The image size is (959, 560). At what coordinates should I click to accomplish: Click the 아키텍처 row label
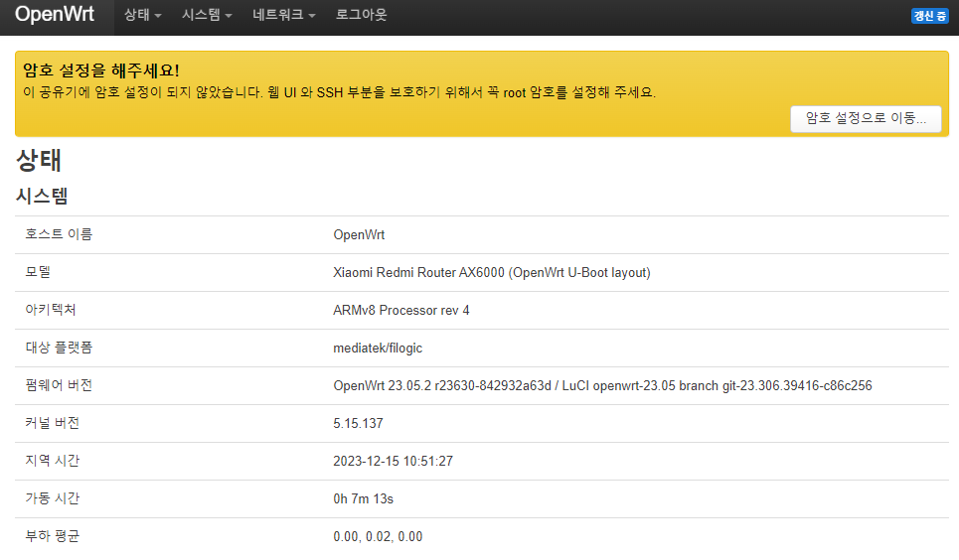click(51, 310)
